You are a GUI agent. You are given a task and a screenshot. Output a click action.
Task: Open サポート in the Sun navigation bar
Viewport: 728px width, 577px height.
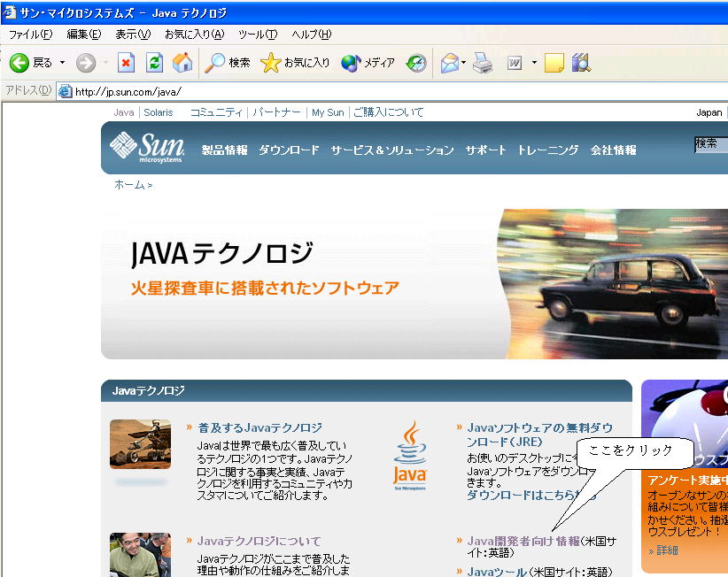[x=485, y=150]
